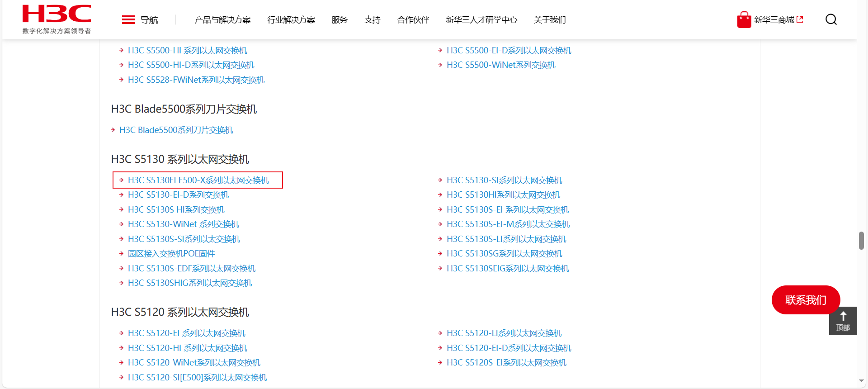The image size is (868, 389).
Task: Open H3C S5500-HI 系列以太网交换机 link
Action: point(188,51)
